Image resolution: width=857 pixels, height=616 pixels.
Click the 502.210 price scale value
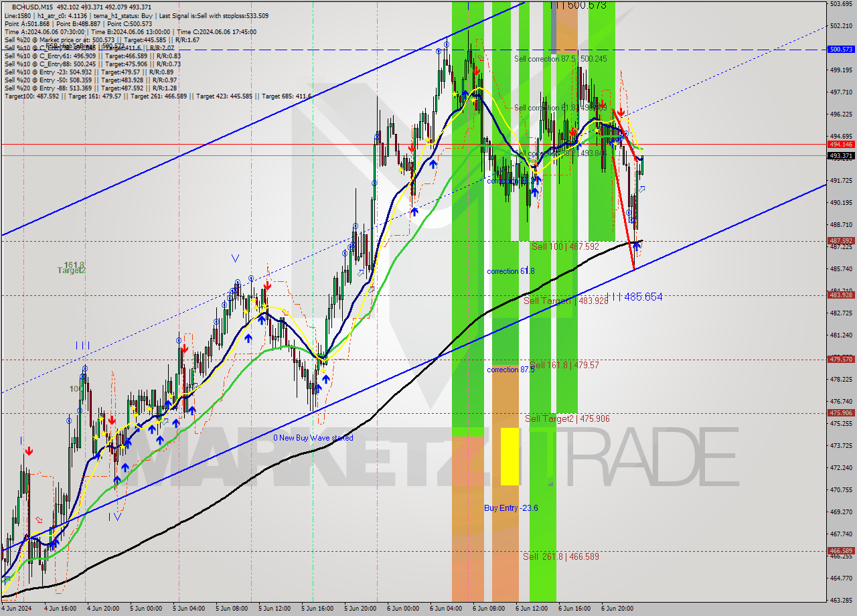tap(841, 26)
